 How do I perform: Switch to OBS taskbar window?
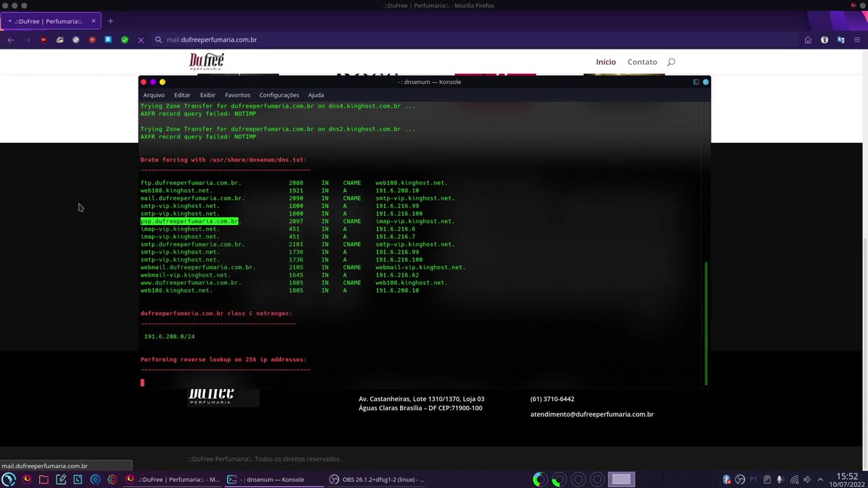pos(376,479)
